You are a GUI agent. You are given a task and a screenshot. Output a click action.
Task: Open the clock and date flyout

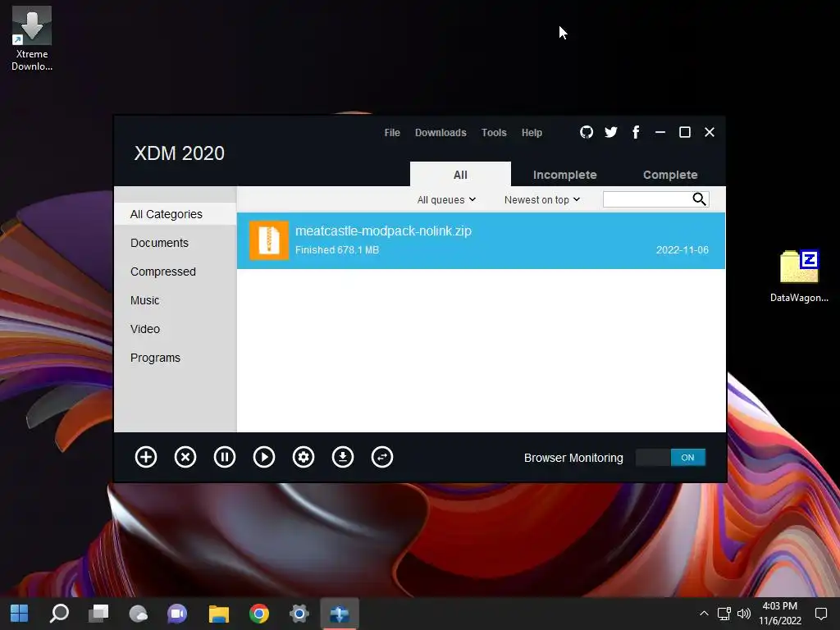pyautogui.click(x=780, y=614)
